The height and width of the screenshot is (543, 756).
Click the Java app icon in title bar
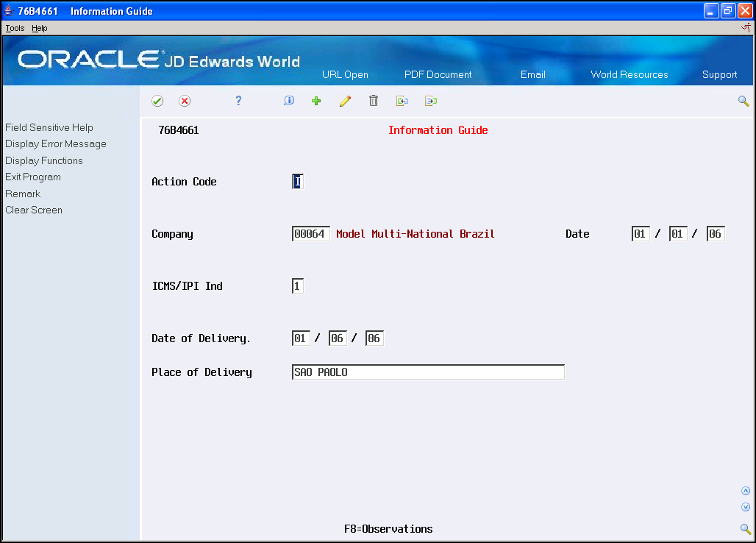pyautogui.click(x=9, y=10)
